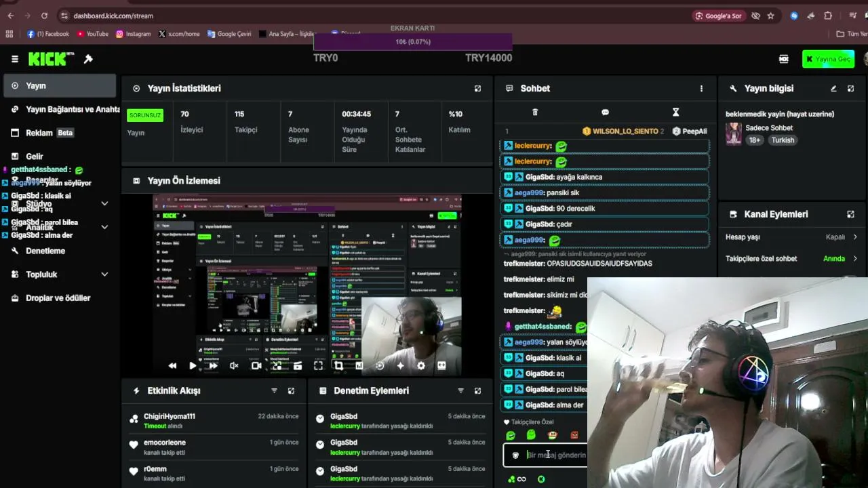
Task: Toggle fullscreen on stream preview
Action: [318, 365]
